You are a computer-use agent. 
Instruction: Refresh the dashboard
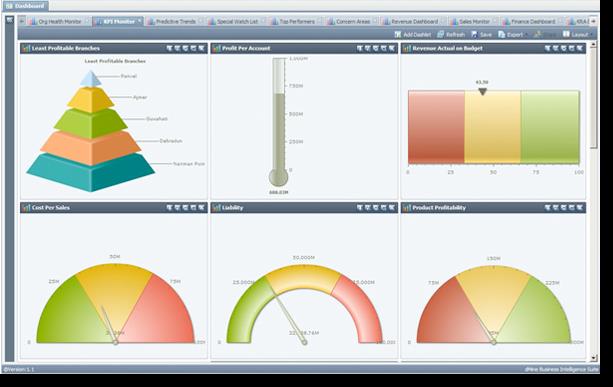point(451,34)
